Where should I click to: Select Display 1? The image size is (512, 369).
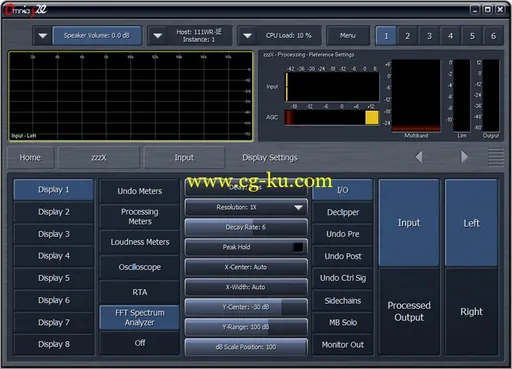pyautogui.click(x=53, y=190)
